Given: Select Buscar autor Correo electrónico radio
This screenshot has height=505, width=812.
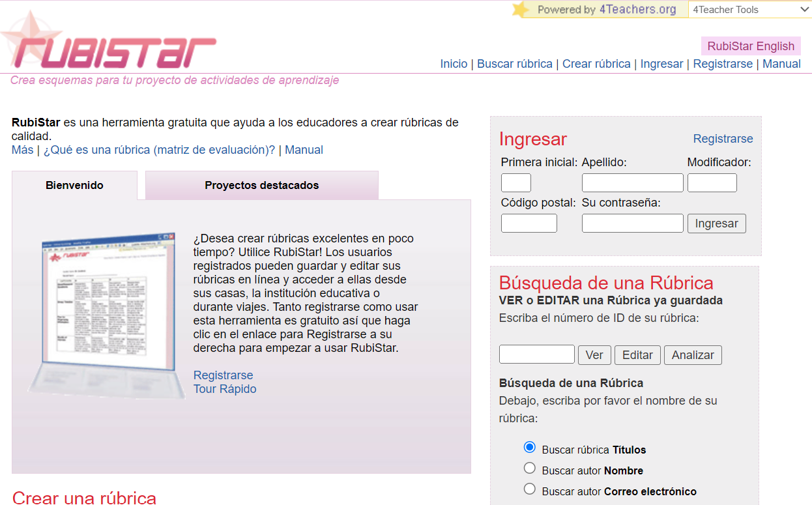Looking at the screenshot, I should coord(530,489).
